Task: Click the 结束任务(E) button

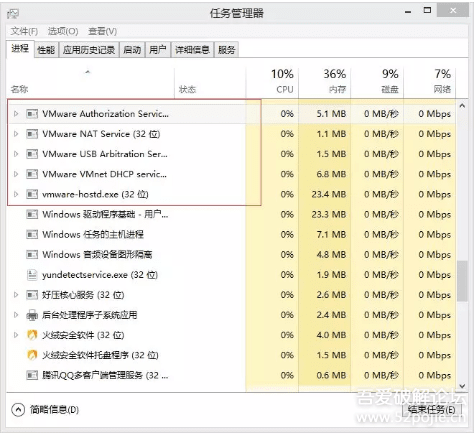Action: pyautogui.click(x=431, y=410)
